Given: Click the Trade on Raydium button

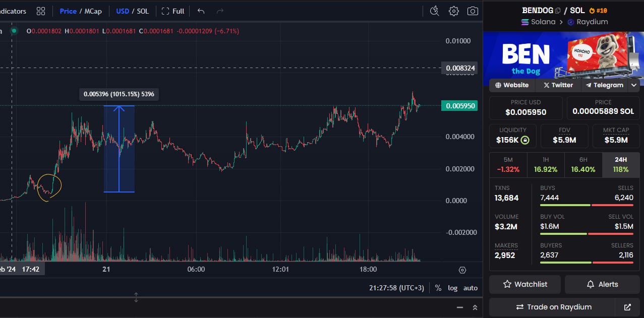Looking at the screenshot, I should [553, 307].
